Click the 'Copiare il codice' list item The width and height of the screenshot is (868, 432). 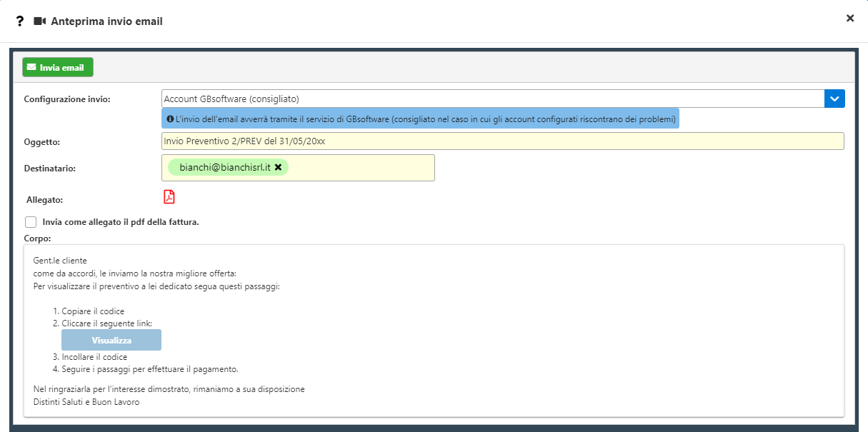click(93, 311)
